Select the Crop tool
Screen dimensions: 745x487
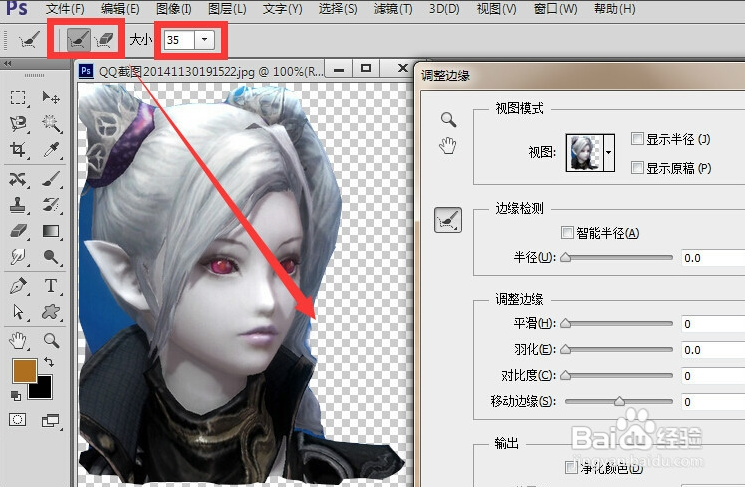(18, 150)
